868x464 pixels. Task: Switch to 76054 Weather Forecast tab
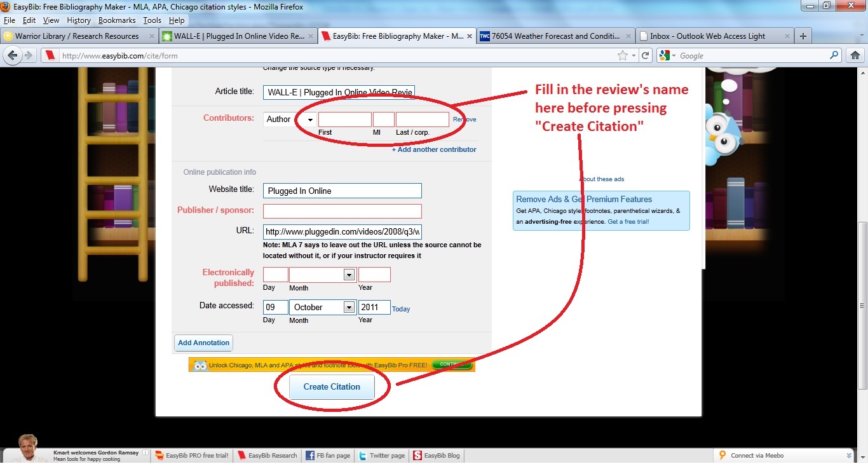555,36
